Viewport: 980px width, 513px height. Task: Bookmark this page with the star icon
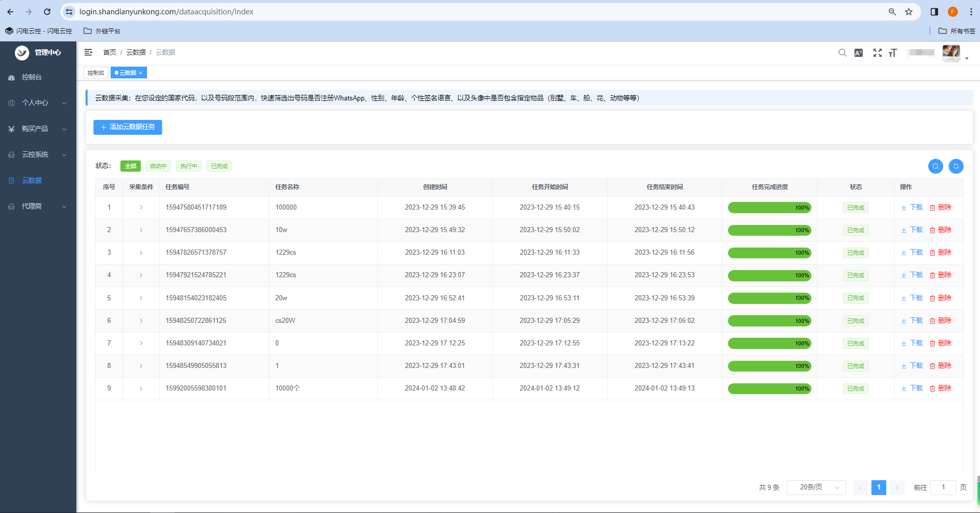(909, 12)
